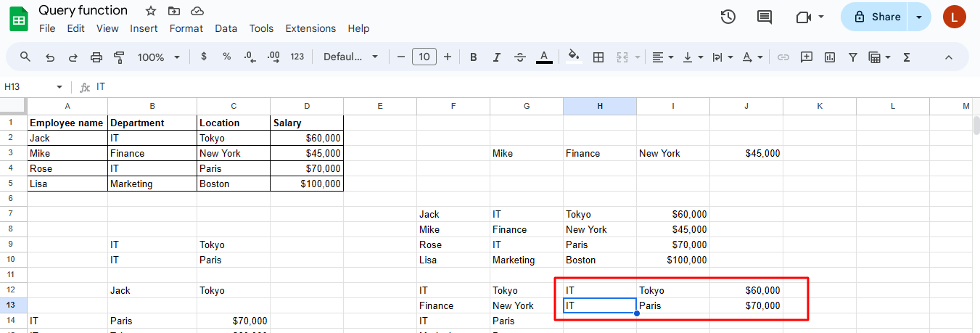This screenshot has height=333, width=980.
Task: Expand the Name box dropdown arrow
Action: [x=59, y=87]
